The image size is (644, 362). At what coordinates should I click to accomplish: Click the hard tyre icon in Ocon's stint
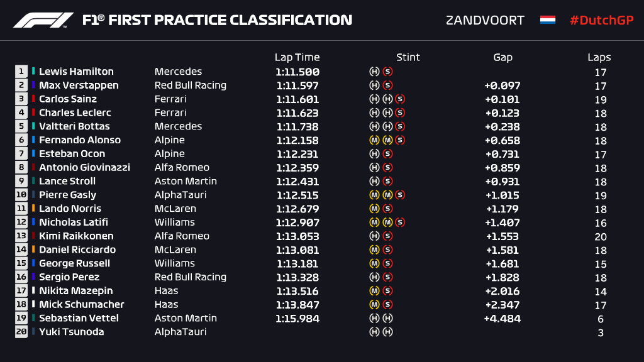(x=374, y=154)
